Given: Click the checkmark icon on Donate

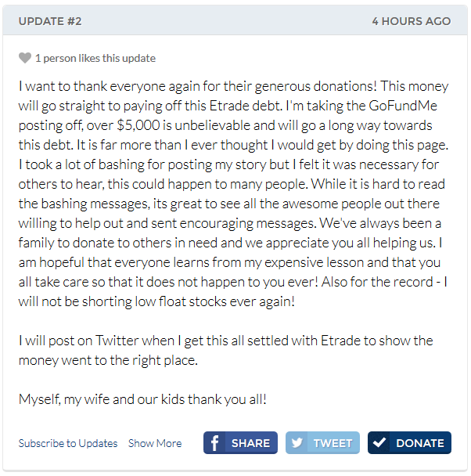Looking at the screenshot, I should tap(380, 443).
